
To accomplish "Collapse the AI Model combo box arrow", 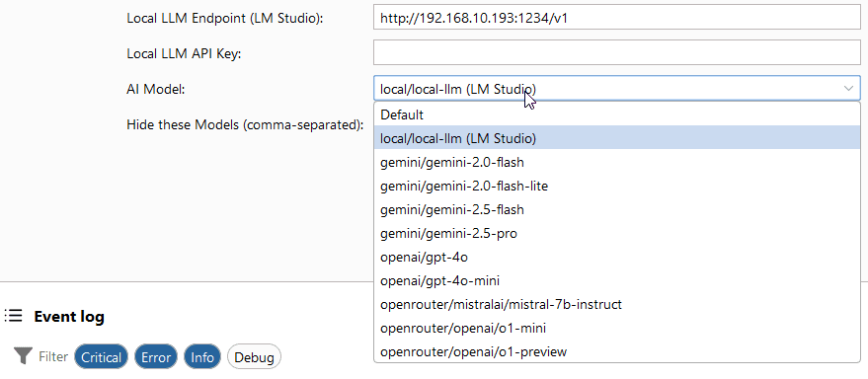I will pos(848,89).
